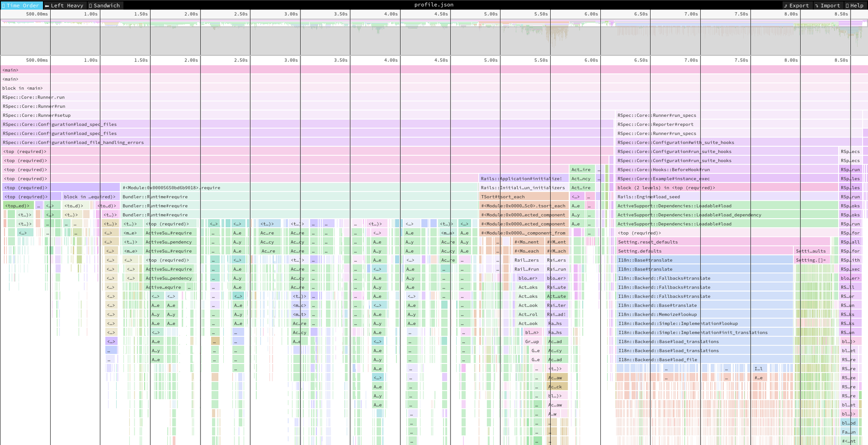
Task: Open the Help page
Action: tap(855, 5)
